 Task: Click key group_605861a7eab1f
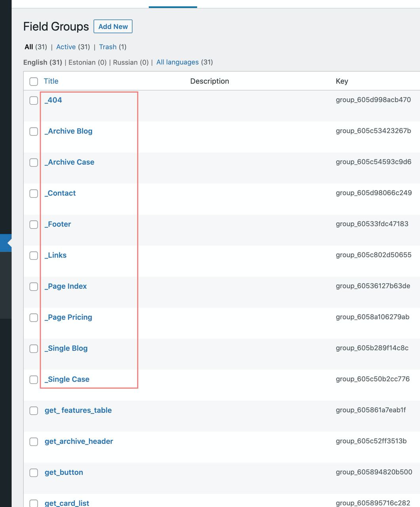371,410
